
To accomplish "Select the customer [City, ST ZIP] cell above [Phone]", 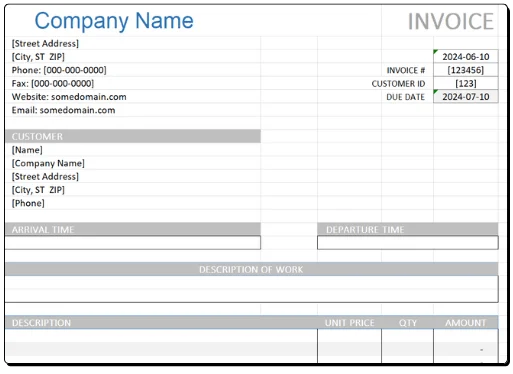I will pyautogui.click(x=133, y=190).
